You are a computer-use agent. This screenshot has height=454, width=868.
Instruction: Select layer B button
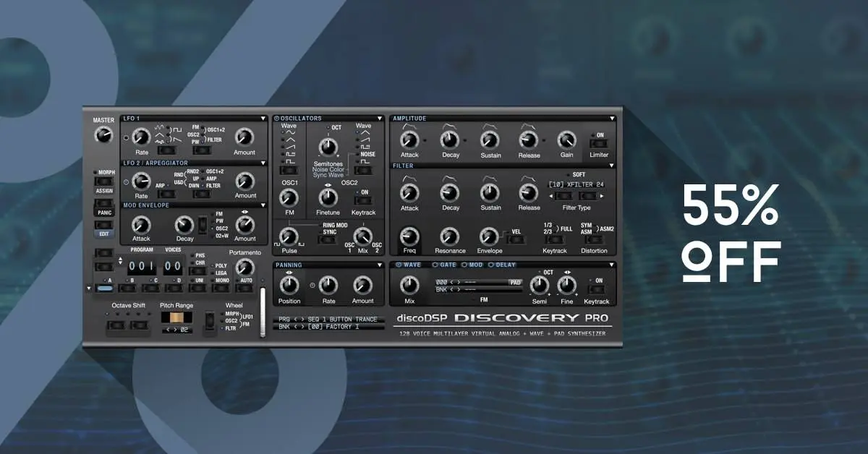pos(129,288)
